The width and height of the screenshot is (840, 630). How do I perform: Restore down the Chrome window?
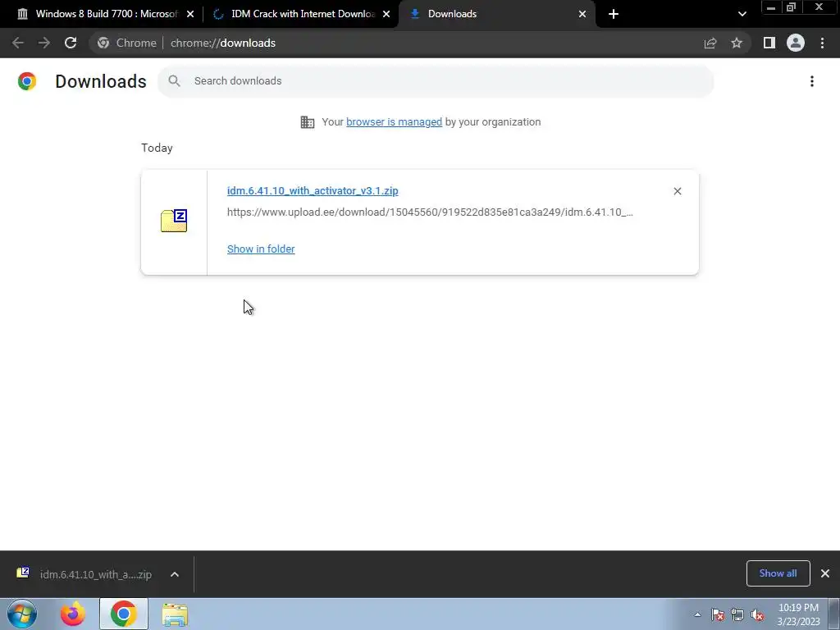click(x=792, y=7)
